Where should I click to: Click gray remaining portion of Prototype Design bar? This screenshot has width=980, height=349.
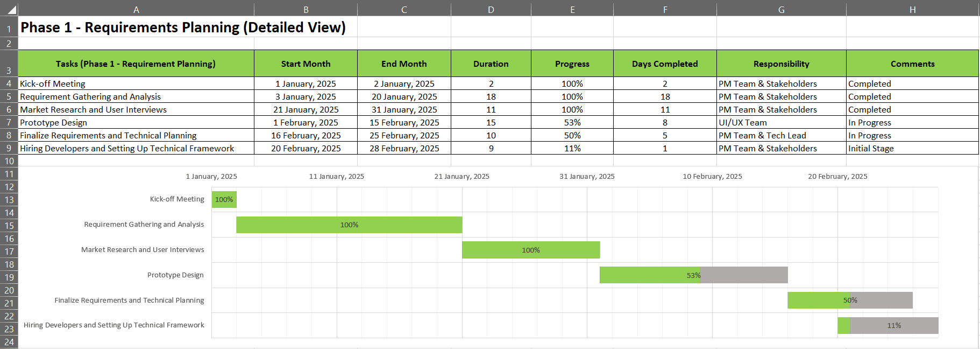tap(744, 275)
